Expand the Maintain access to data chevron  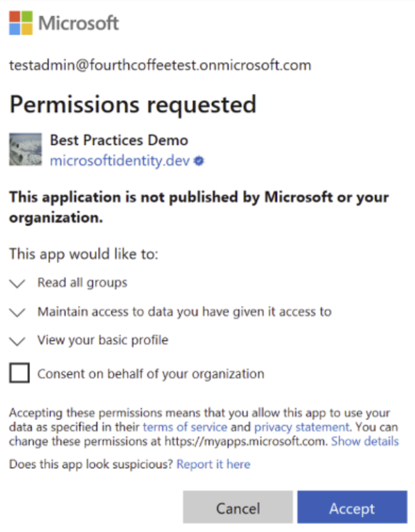[17, 312]
